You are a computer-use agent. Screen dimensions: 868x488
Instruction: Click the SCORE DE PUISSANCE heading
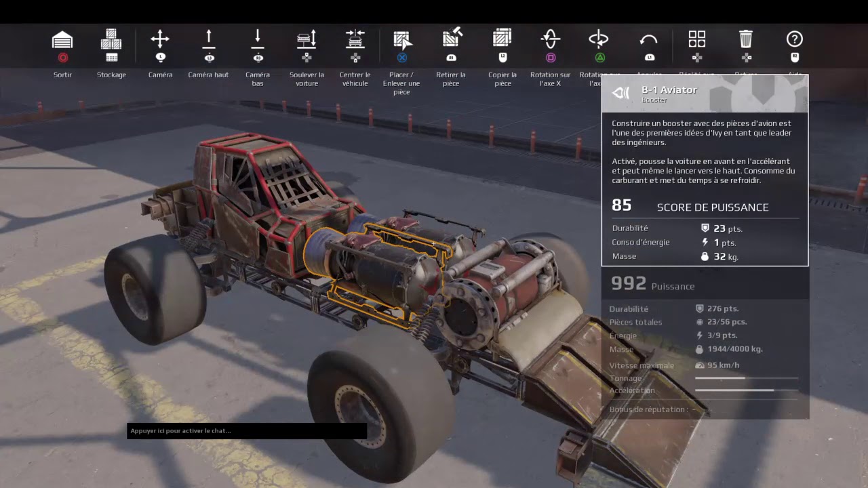[x=713, y=207]
